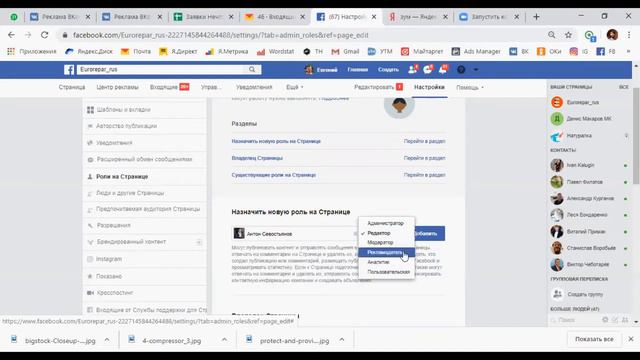Open the Chrome profile avatar
The height and width of the screenshot is (360, 640).
[x=612, y=35]
